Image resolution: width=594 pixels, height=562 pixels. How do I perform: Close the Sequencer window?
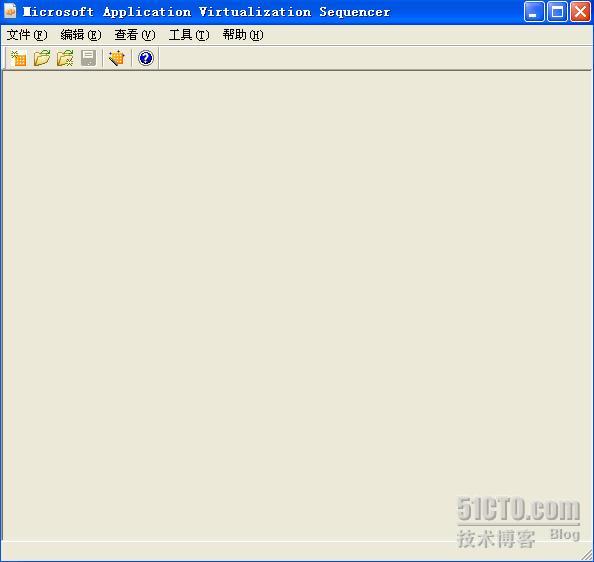[x=581, y=12]
